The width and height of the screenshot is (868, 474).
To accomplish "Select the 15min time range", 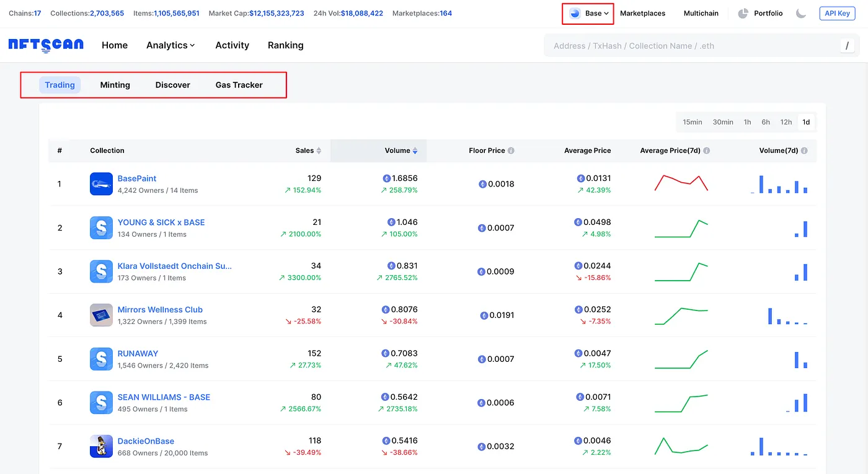I will coord(693,122).
